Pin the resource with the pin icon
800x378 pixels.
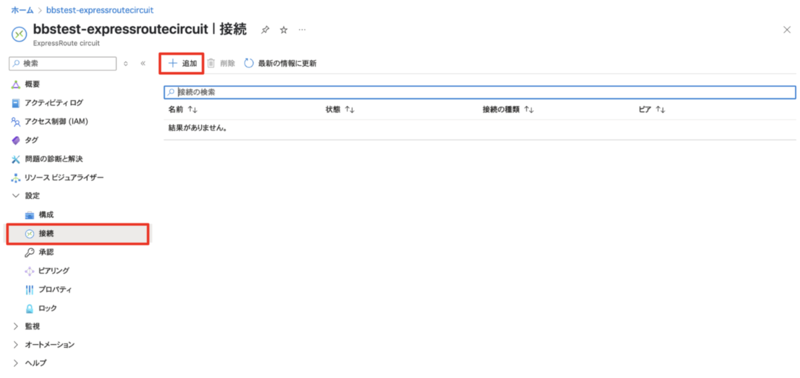[x=265, y=30]
